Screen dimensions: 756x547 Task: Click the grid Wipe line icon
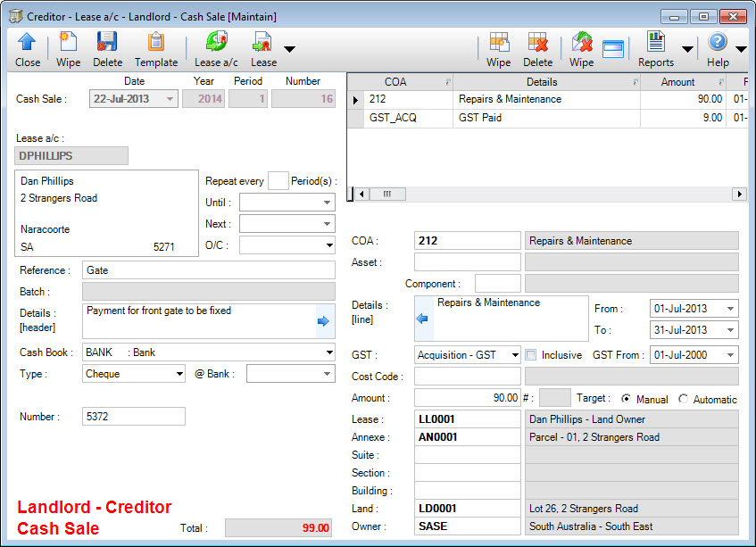coord(499,43)
